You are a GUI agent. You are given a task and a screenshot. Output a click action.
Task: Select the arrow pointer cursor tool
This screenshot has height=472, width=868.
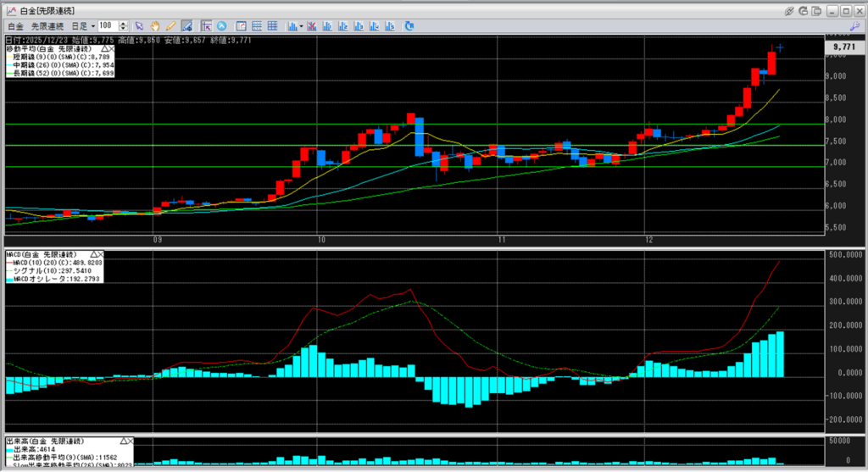140,26
